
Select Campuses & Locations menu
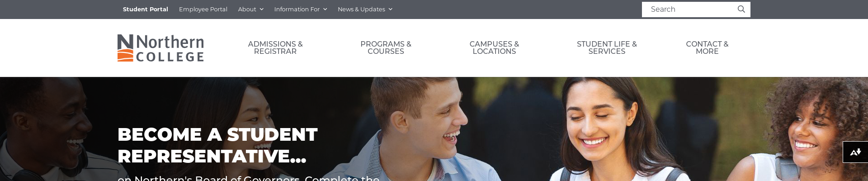[x=494, y=48]
